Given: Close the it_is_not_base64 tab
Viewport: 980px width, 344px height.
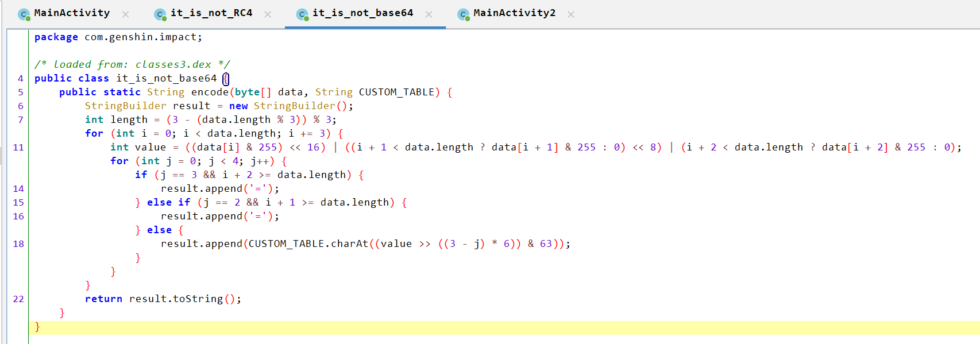Looking at the screenshot, I should 429,14.
